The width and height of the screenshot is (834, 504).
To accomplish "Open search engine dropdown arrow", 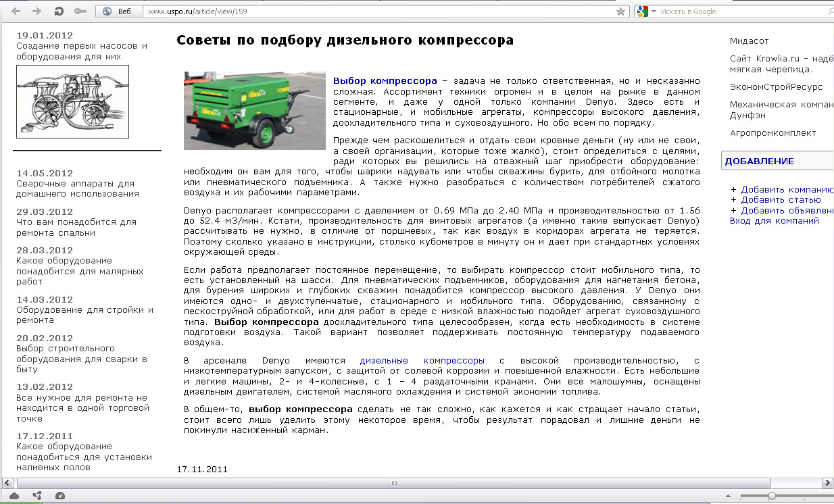I will point(654,11).
